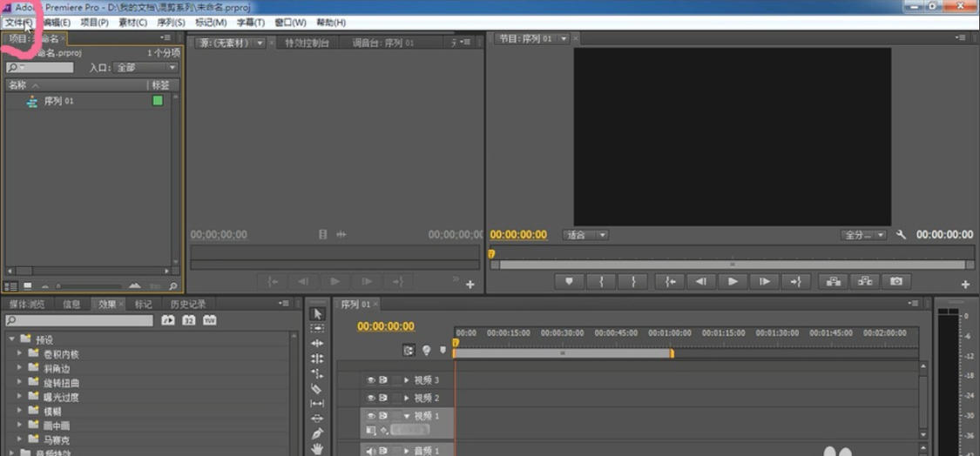Select the Hand tool

click(x=317, y=448)
